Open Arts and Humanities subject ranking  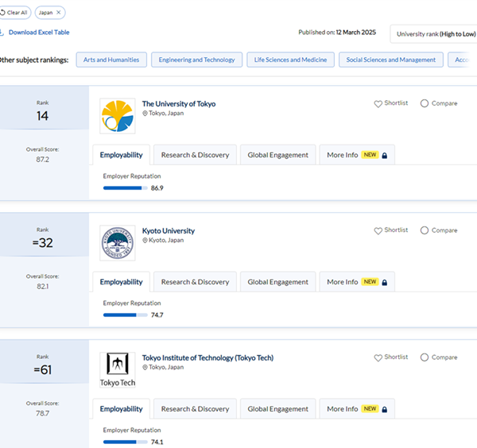111,60
